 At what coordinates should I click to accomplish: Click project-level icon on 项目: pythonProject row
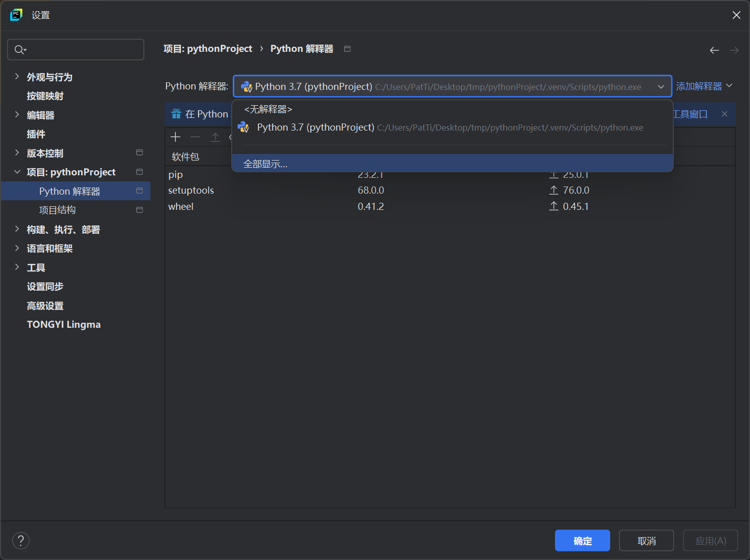coord(140,172)
